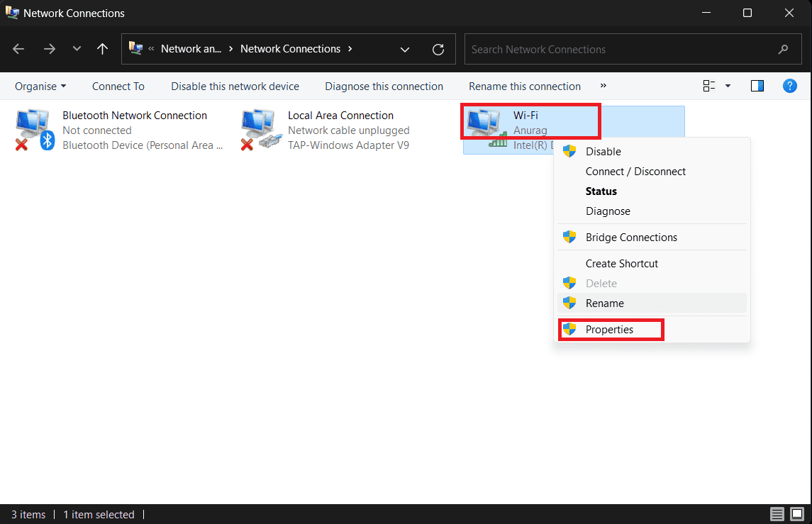
Task: Click the Up one level arrow
Action: click(103, 49)
